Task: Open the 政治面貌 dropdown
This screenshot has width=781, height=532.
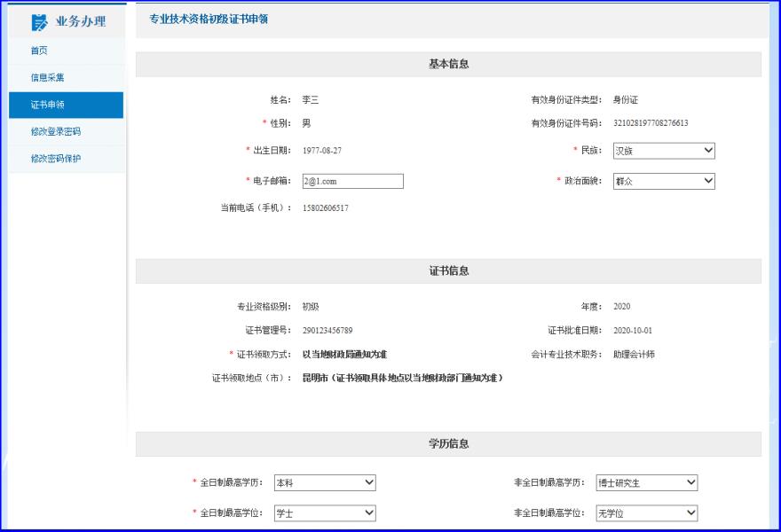Action: 664,181
